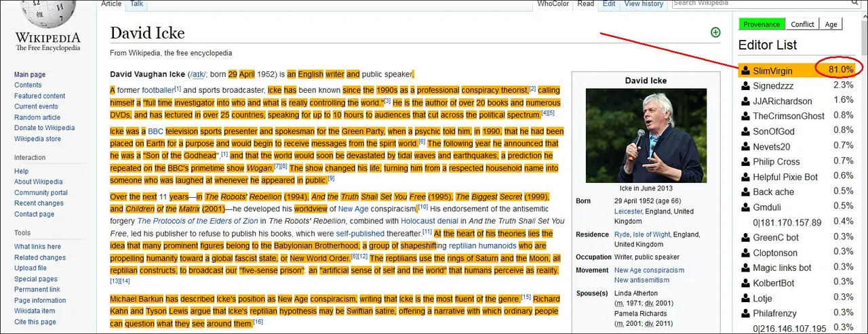Follow the footballer link in the article
The width and height of the screenshot is (868, 334).
click(x=158, y=90)
